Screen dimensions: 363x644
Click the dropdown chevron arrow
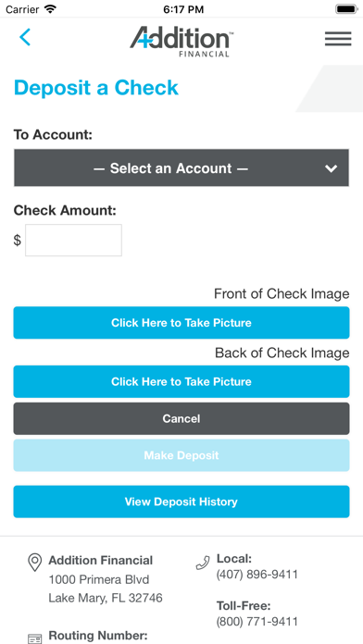[x=331, y=168]
